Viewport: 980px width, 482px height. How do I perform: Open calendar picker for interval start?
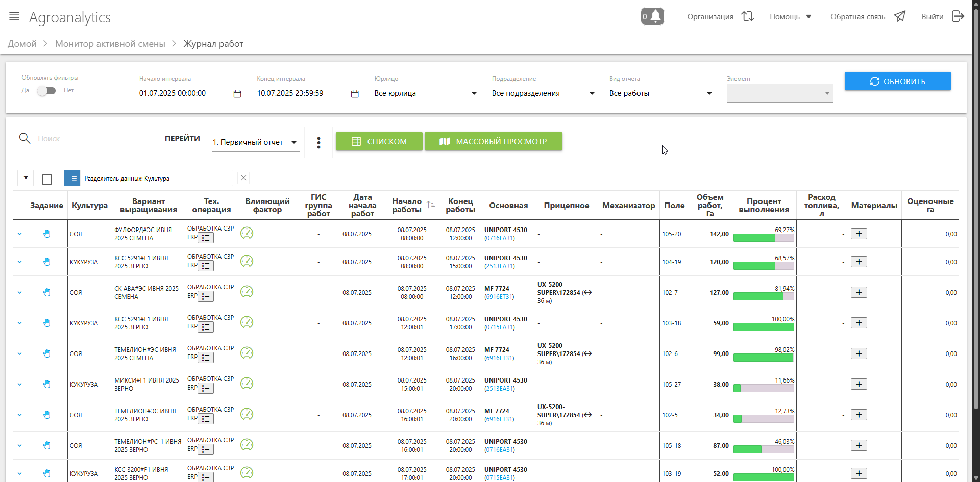point(237,94)
